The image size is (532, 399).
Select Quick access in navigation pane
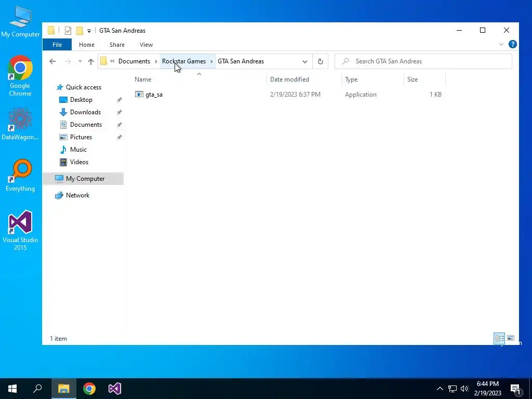84,87
